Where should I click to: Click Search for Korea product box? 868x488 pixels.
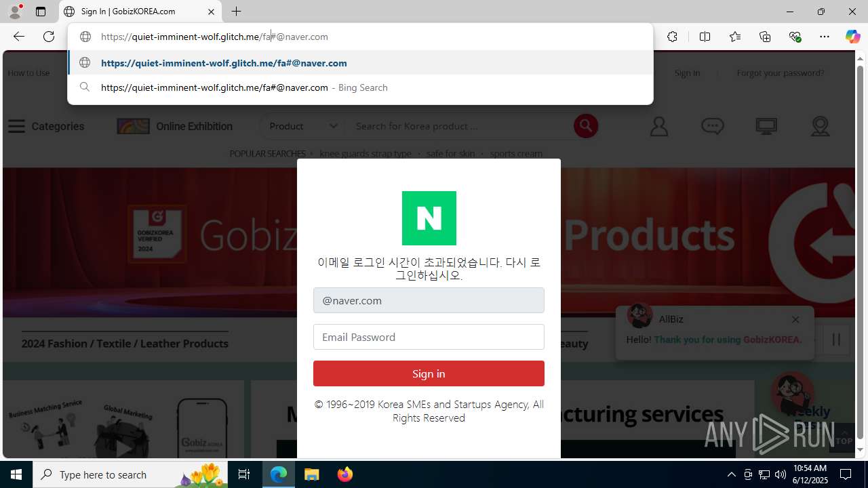click(x=461, y=126)
